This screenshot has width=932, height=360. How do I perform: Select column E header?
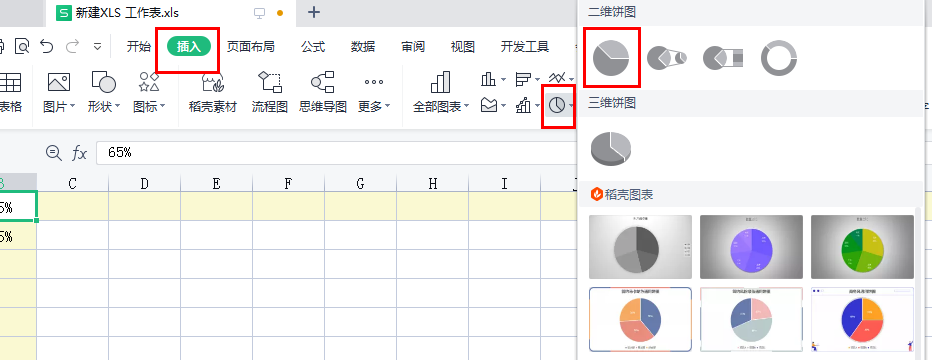pyautogui.click(x=216, y=183)
